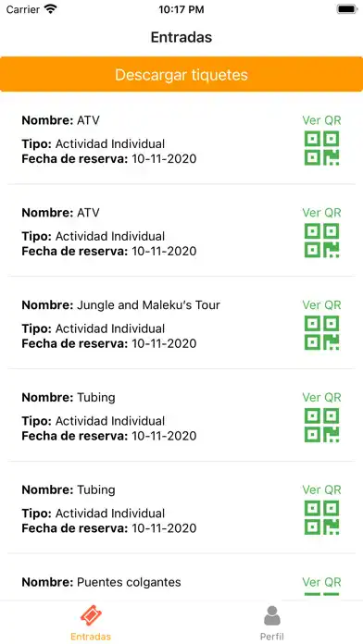
Task: Tap 'Ver QR' link for first ATV
Action: coord(322,120)
